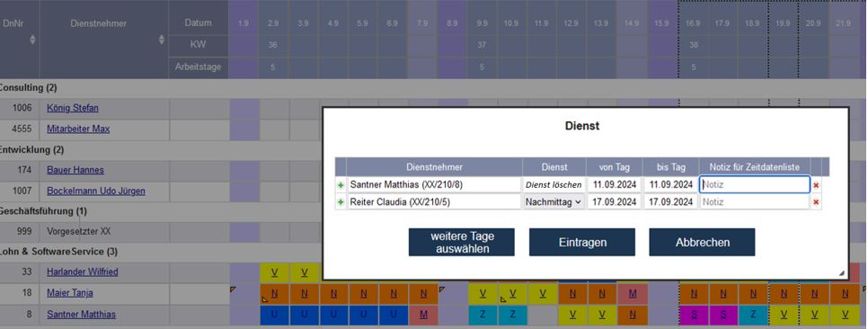Focus the Notiz field for Santner Matthias
Viewport: 868px width, 329px height.
point(755,184)
